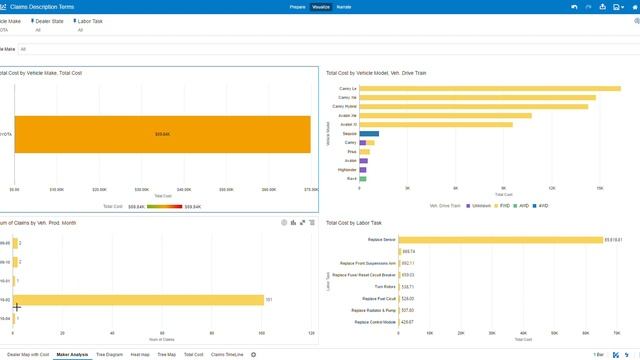
Task: Click the home icon in the header
Action: point(636,7)
